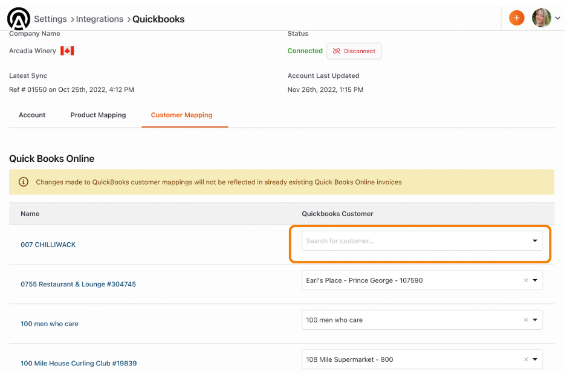Click the info icon in warning banner
567x392 pixels.
tap(24, 182)
